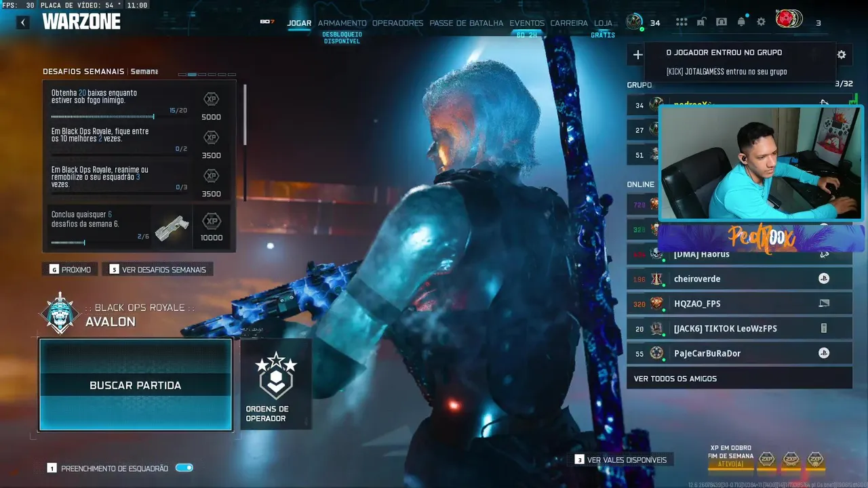Open settings gear in the top bar
The width and height of the screenshot is (868, 488).
761,22
